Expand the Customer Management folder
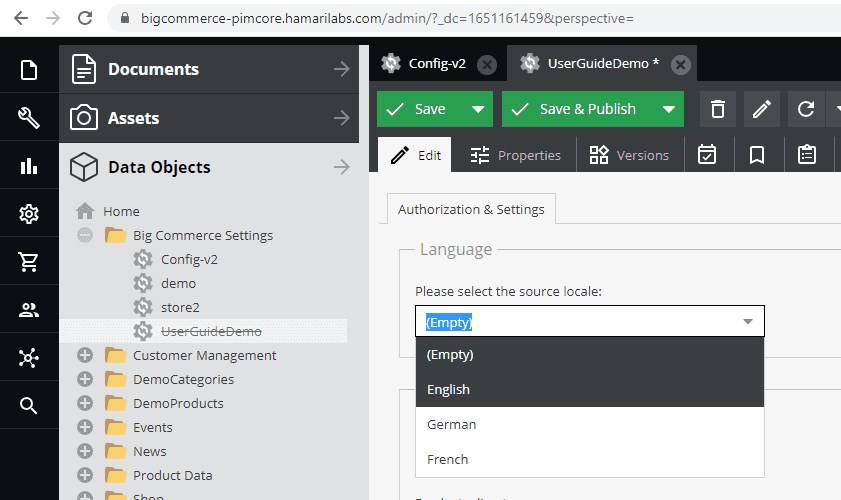841x500 pixels. click(85, 356)
